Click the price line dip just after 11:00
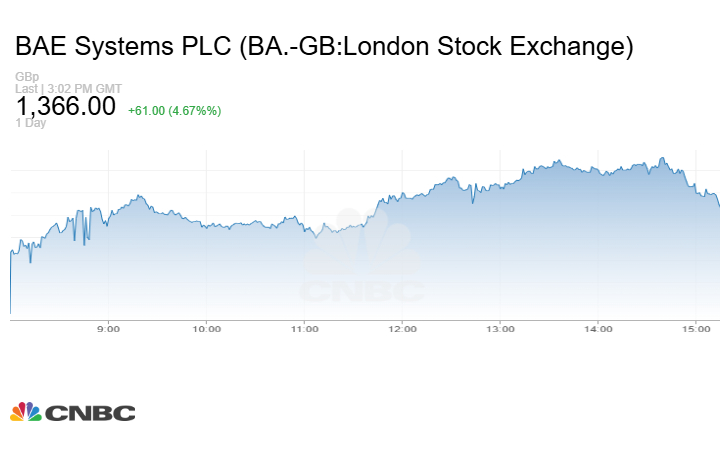 (x=315, y=237)
